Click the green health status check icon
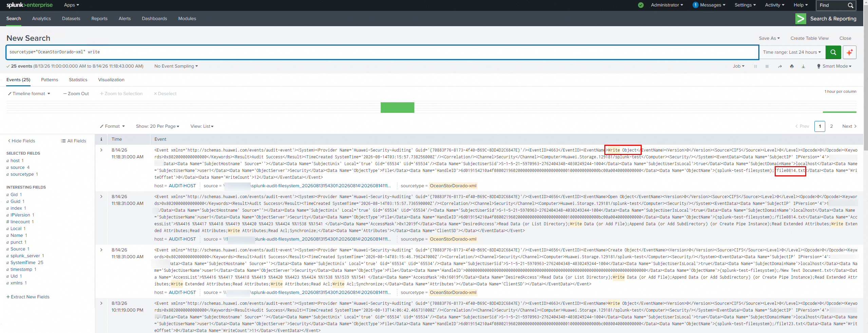Image resolution: width=868 pixels, height=333 pixels. [x=641, y=5]
